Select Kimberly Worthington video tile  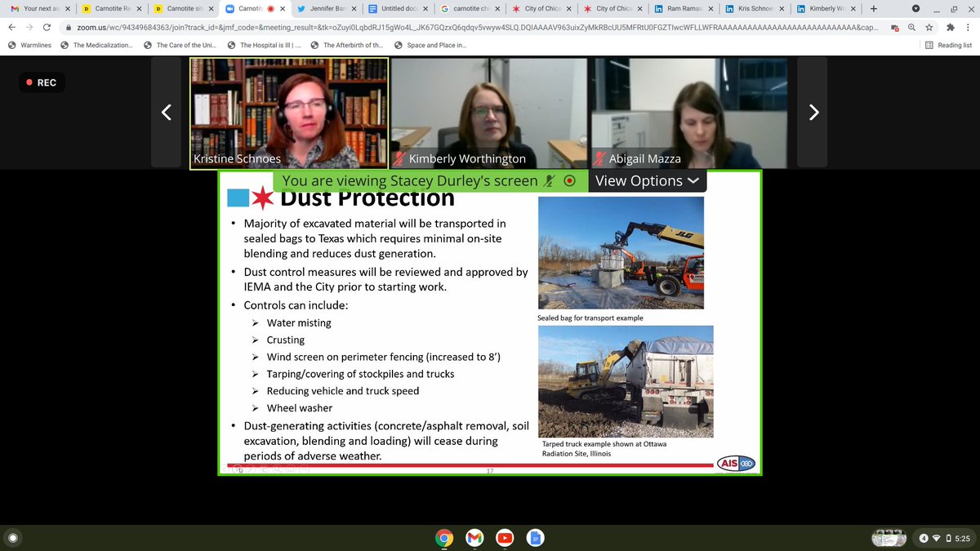tap(490, 113)
